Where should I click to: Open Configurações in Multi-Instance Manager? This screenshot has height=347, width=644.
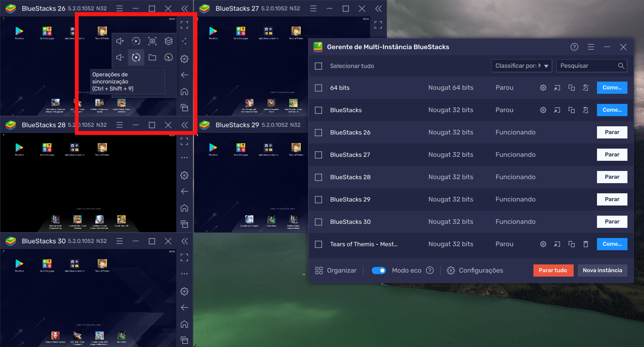tap(475, 270)
